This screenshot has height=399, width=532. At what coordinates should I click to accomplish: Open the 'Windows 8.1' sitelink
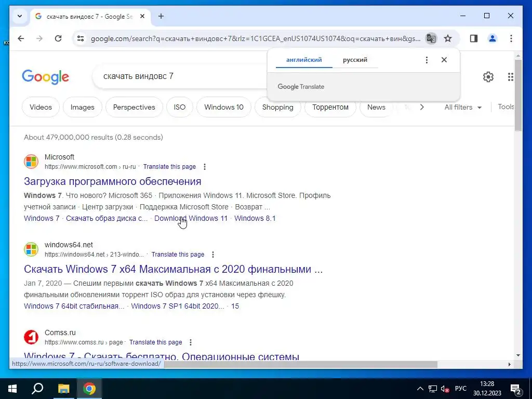255,218
